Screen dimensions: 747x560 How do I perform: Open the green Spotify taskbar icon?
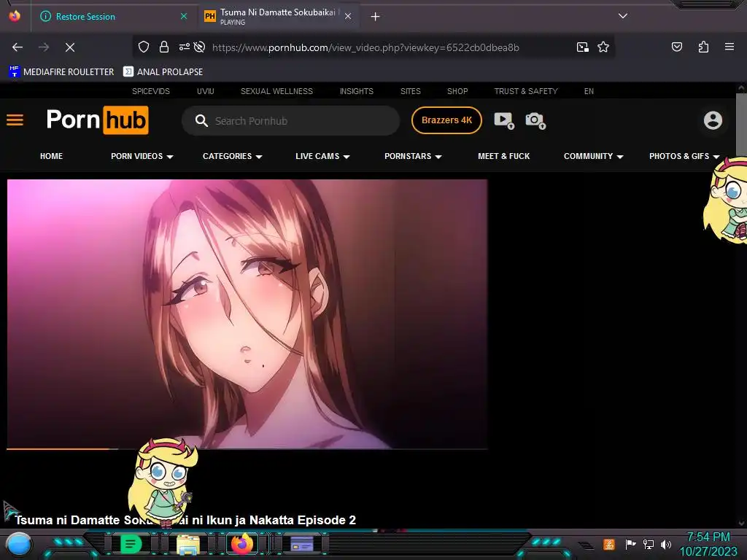[131, 544]
